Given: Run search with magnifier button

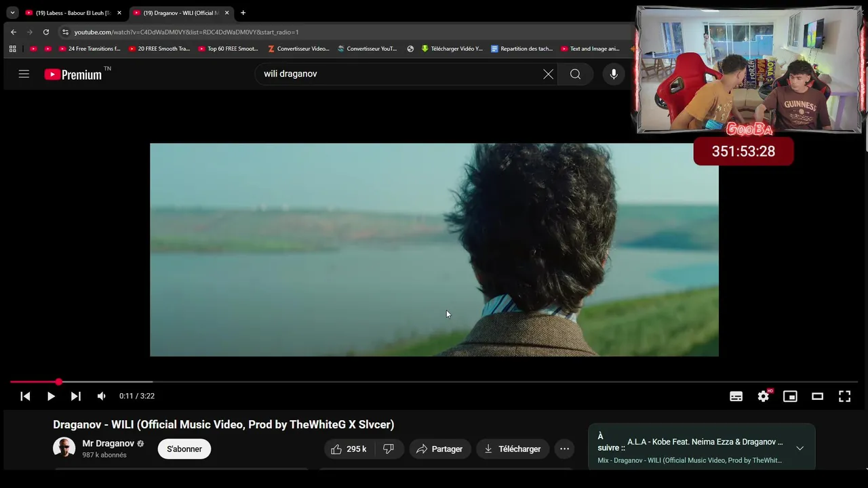Looking at the screenshot, I should click(575, 74).
